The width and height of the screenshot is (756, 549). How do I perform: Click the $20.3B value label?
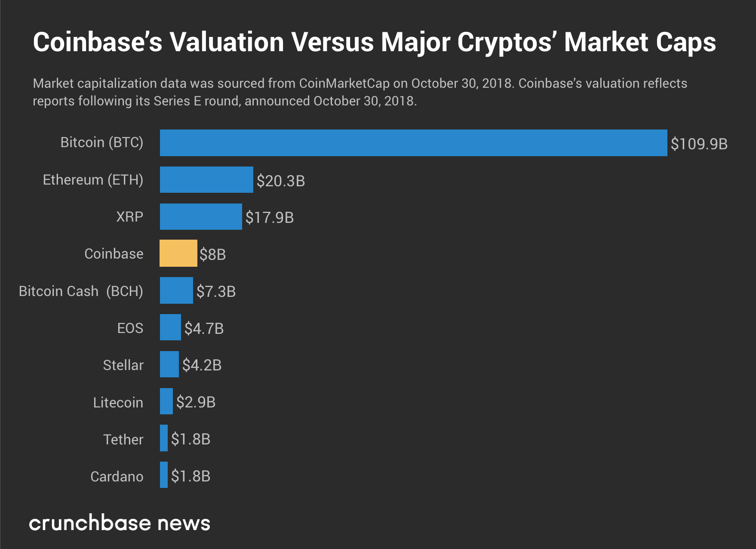click(x=281, y=181)
